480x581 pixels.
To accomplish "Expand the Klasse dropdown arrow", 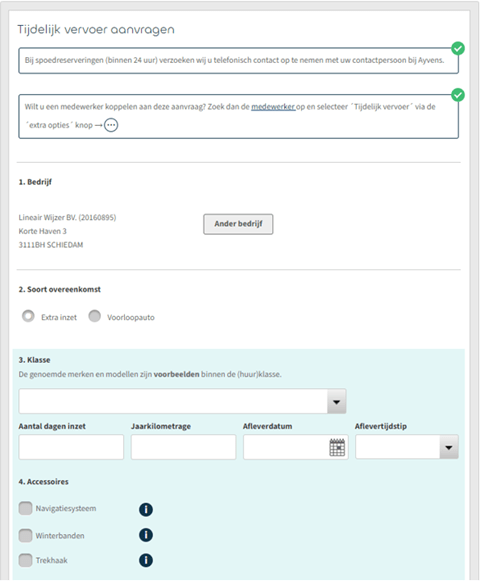I will [337, 402].
